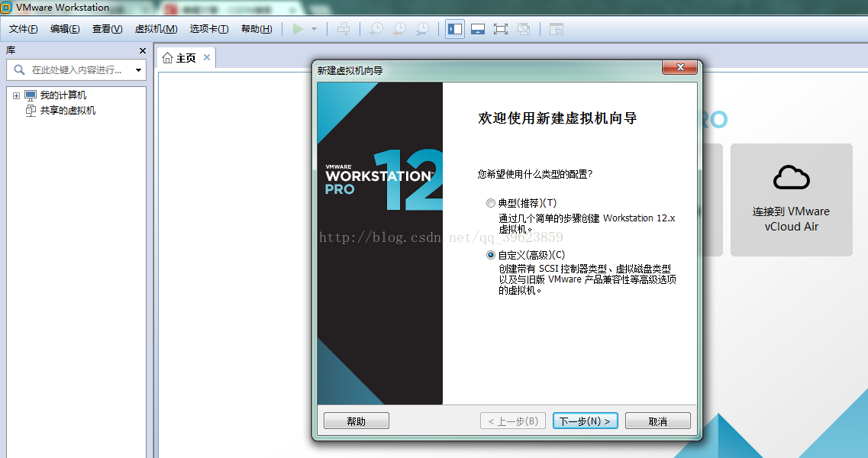This screenshot has width=868, height=458.
Task: Open the library search filter dropdown
Action: [138, 69]
